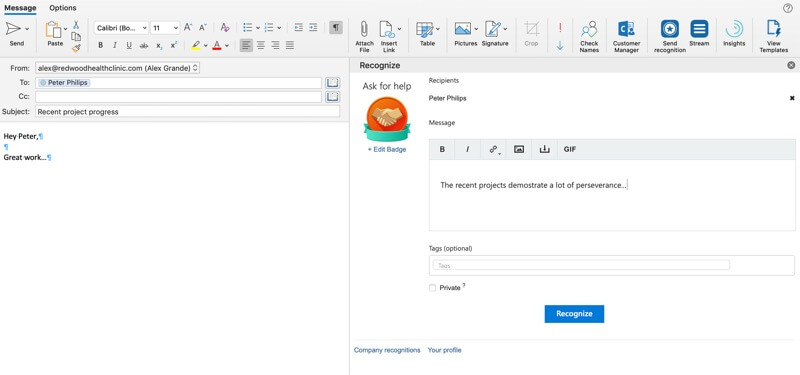This screenshot has width=800, height=375.
Task: Increase font size with the larger A icon
Action: [188, 28]
